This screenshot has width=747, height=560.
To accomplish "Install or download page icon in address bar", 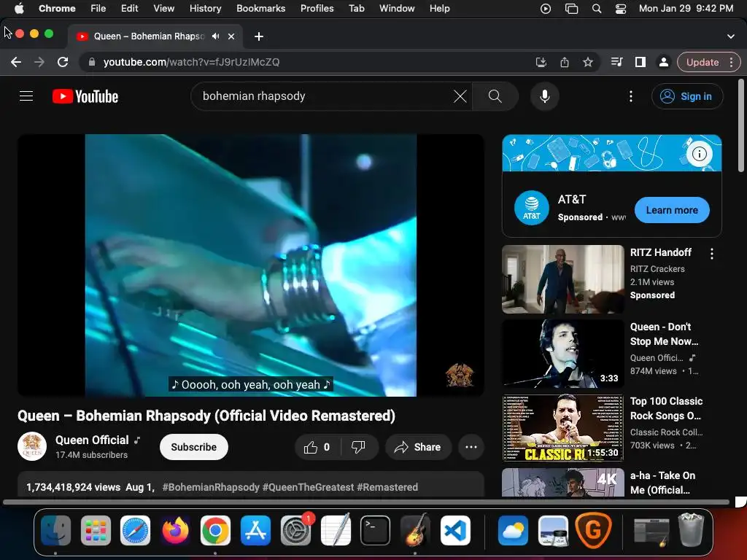I will pyautogui.click(x=541, y=62).
